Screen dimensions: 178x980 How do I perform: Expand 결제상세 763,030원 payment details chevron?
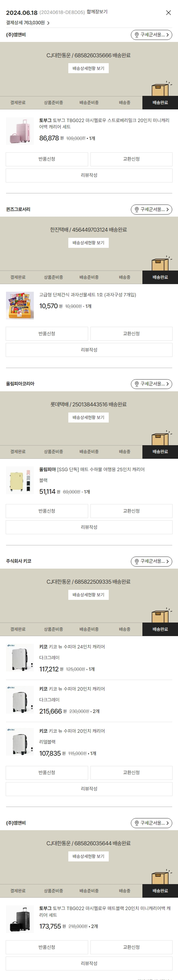point(48,23)
